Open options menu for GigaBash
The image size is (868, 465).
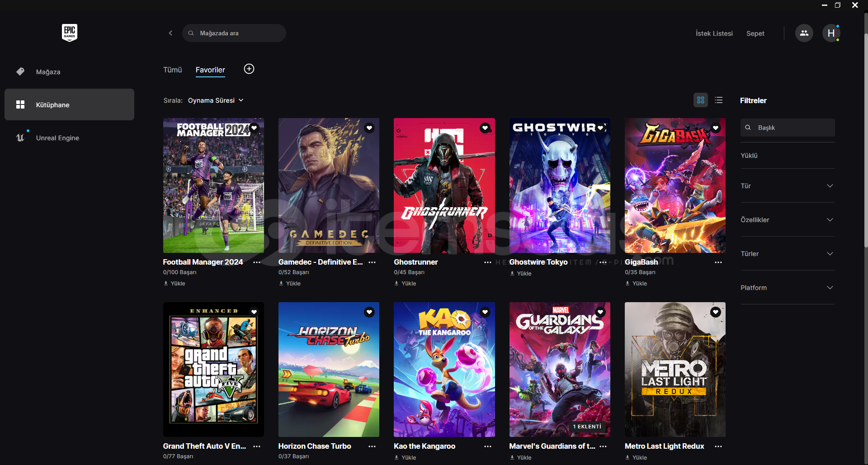[x=718, y=262]
